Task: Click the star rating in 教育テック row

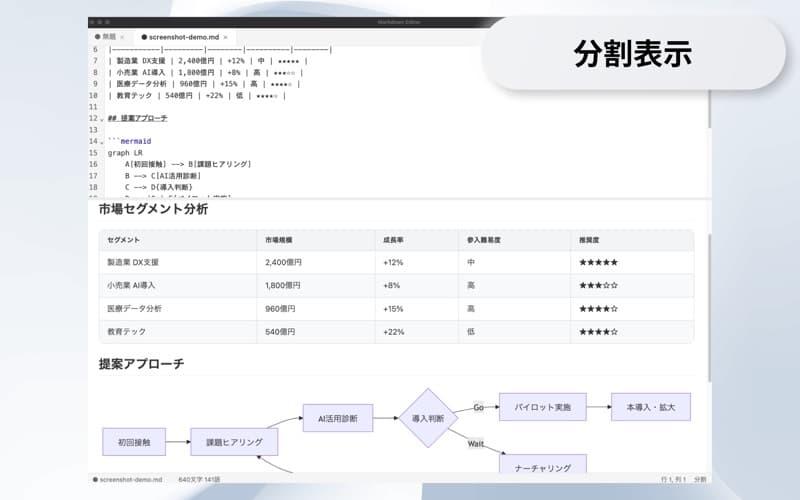Action: click(598, 332)
